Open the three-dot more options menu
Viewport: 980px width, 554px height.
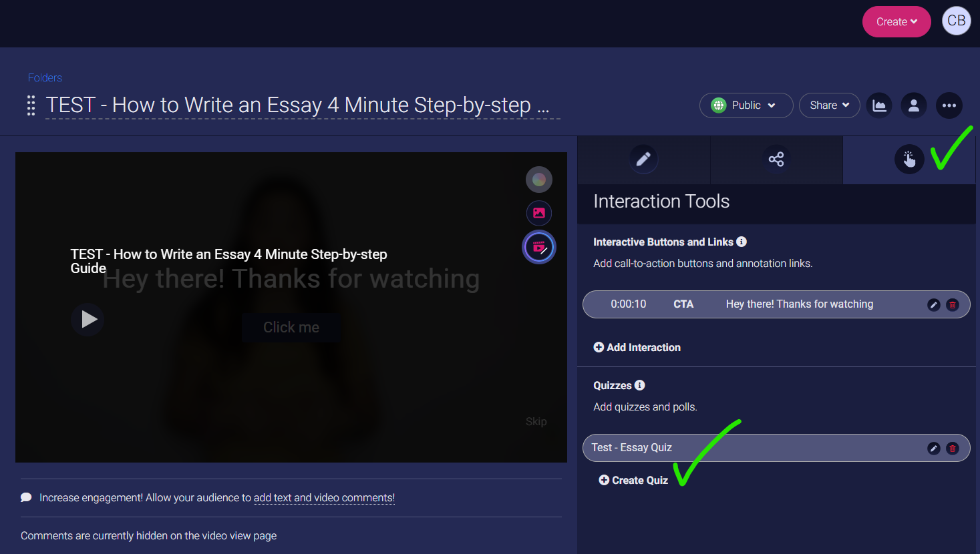949,105
